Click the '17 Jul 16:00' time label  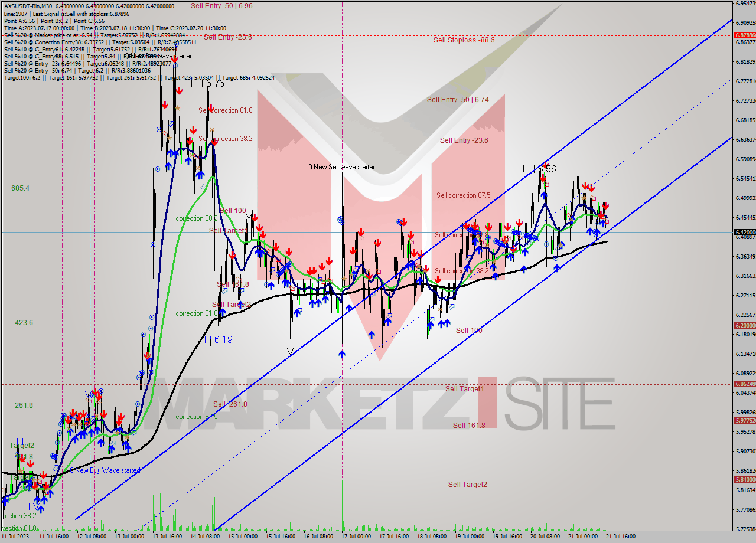395,537
